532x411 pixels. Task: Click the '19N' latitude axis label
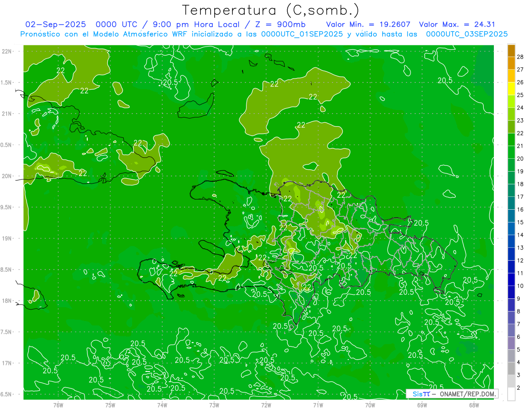click(7, 239)
